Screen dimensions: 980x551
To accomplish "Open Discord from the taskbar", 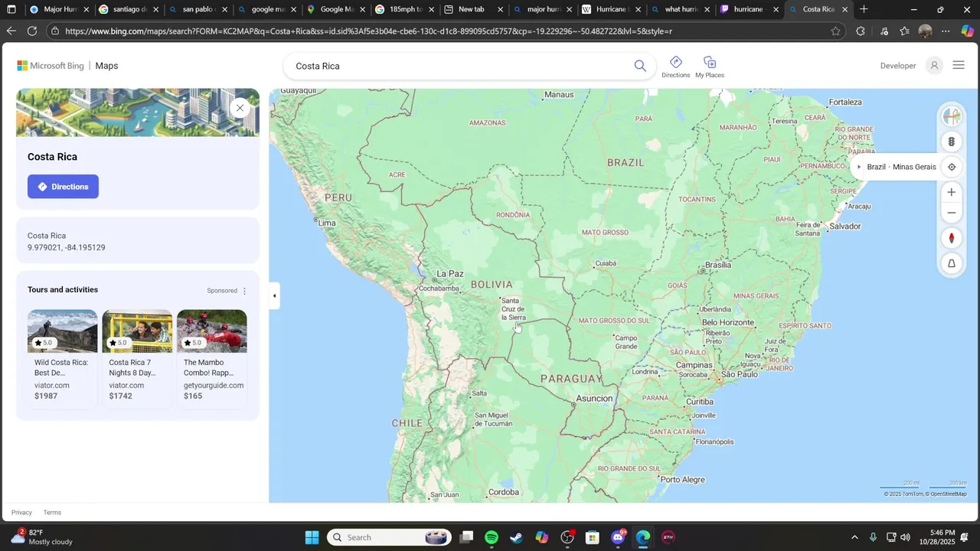I will pyautogui.click(x=618, y=537).
